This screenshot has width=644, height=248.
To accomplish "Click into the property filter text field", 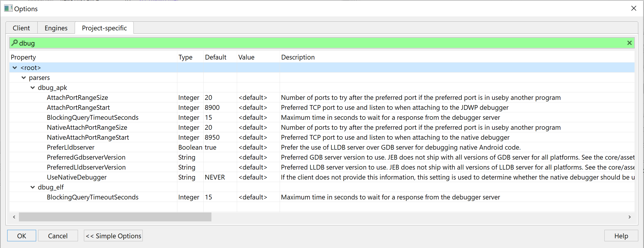I will point(300,43).
